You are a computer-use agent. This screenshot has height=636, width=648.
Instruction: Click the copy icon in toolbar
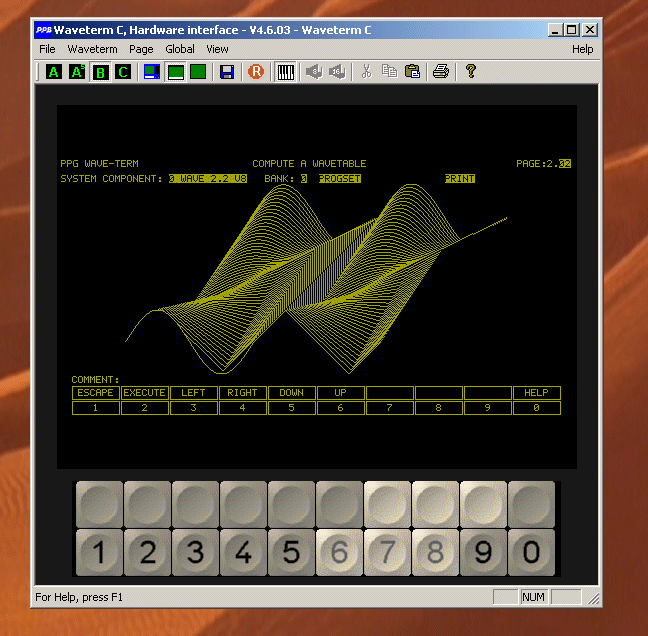pos(389,72)
